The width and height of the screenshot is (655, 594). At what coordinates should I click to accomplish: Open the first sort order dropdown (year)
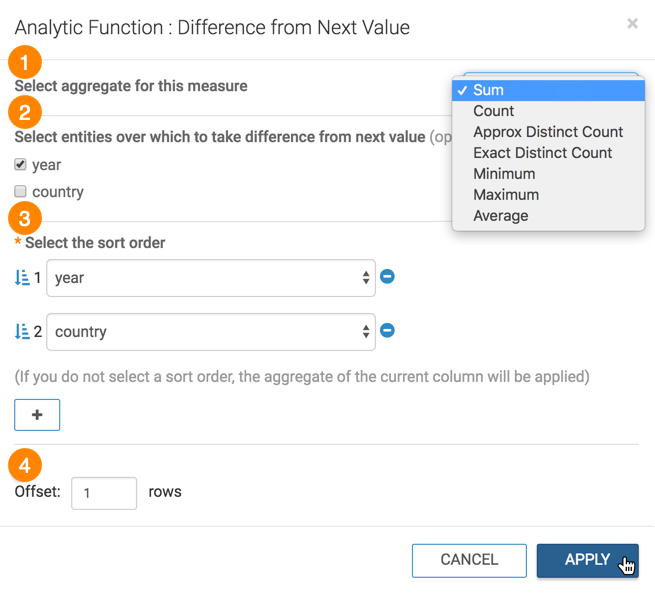[211, 278]
